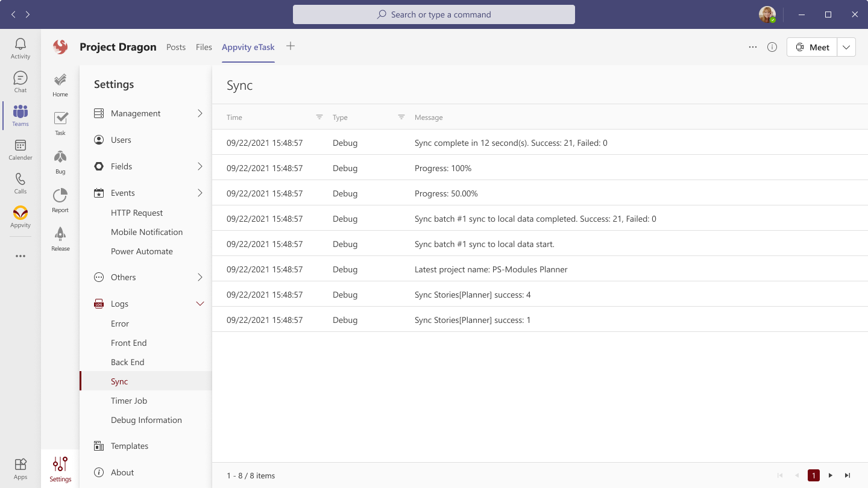Open Appvity app in Teams rail
868x488 pixels.
(x=20, y=217)
